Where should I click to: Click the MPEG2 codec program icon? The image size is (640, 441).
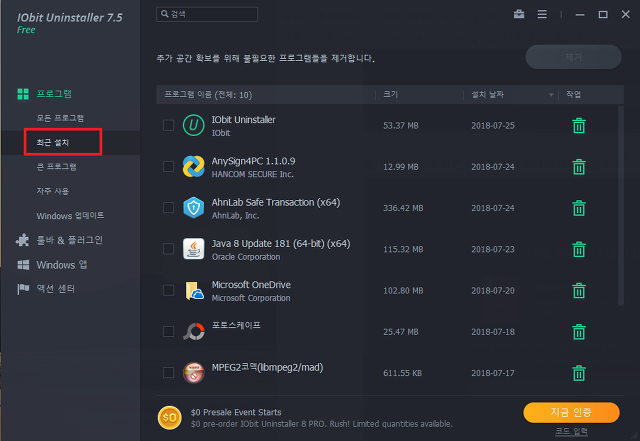click(x=193, y=373)
